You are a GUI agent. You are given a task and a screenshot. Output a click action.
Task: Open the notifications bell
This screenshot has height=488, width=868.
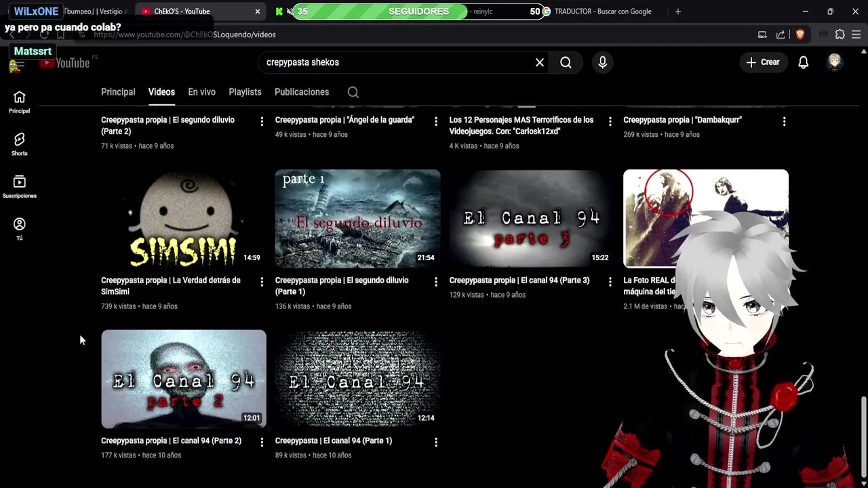tap(803, 62)
